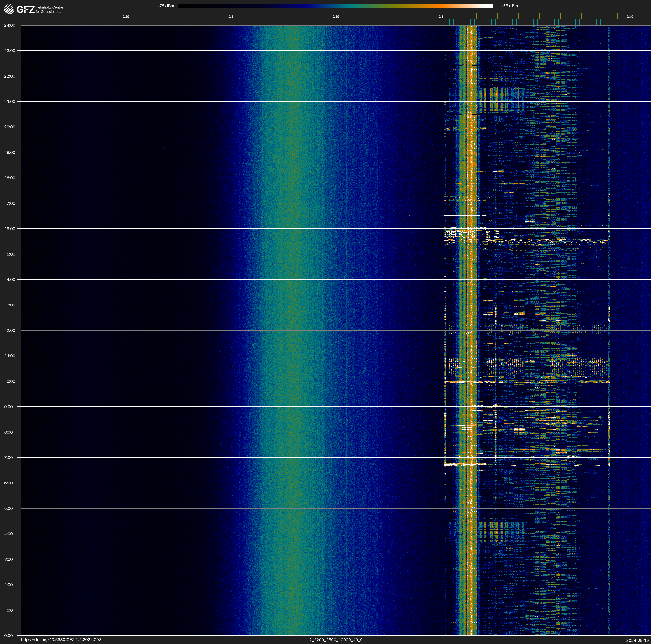651x644 pixels.
Task: Click the 2.4 frequency axis label
Action: pyautogui.click(x=441, y=17)
